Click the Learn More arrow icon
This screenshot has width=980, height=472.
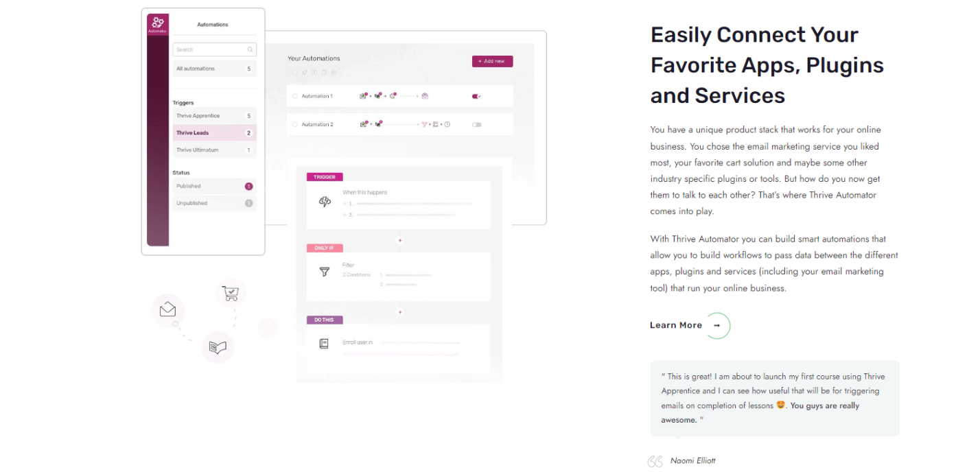[x=717, y=325]
